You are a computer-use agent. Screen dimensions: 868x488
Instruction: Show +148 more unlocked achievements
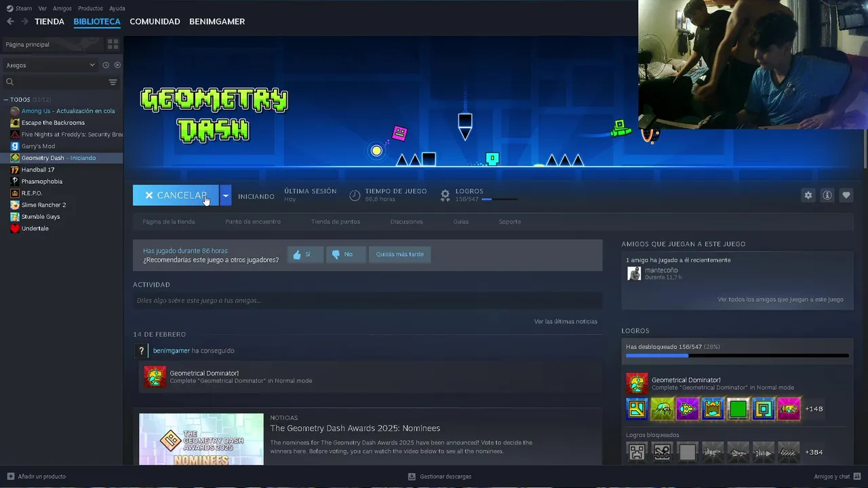[x=814, y=409]
